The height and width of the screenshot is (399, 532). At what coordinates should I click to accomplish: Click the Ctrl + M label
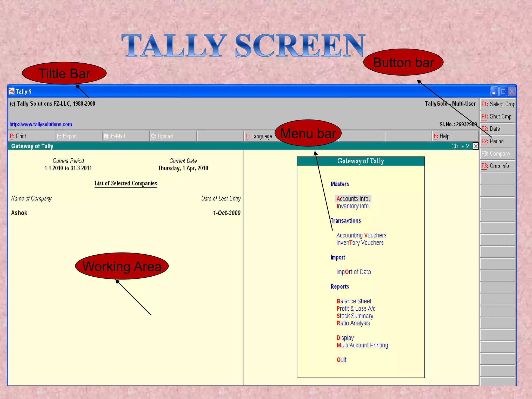coord(460,146)
